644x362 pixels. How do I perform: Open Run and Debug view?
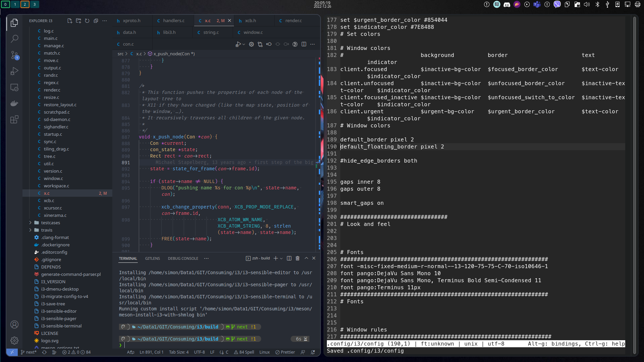pos(14,71)
